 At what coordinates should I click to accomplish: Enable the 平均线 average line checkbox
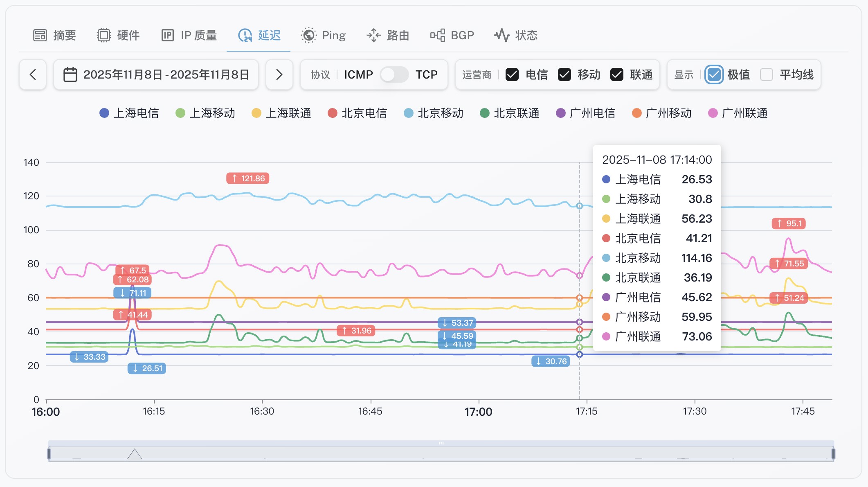tap(766, 75)
